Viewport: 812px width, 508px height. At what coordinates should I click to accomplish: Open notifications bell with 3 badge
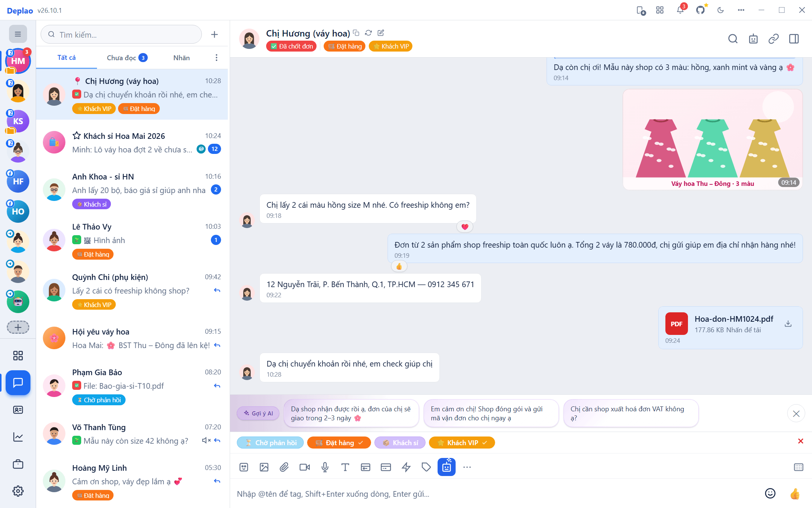(x=680, y=10)
